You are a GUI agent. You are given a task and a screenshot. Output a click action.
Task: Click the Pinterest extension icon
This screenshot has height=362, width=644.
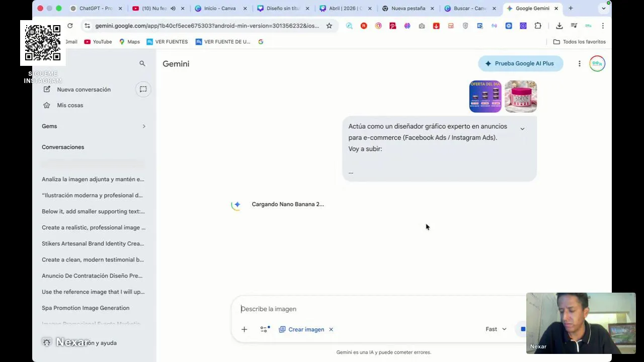[x=392, y=26]
